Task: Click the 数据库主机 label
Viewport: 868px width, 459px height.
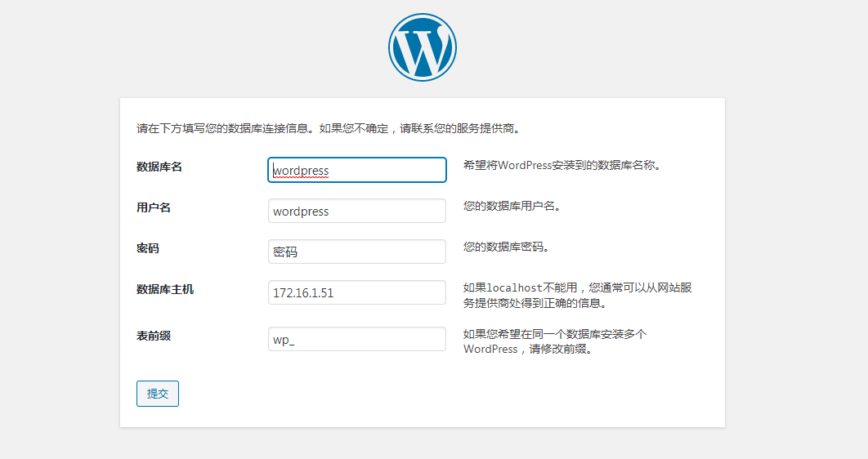Action: pyautogui.click(x=165, y=290)
